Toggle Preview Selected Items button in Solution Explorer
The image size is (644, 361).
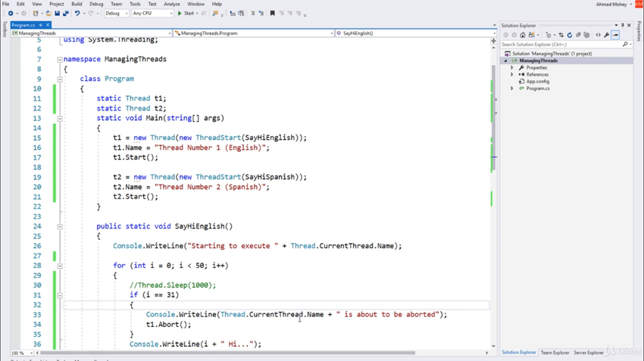pos(615,36)
